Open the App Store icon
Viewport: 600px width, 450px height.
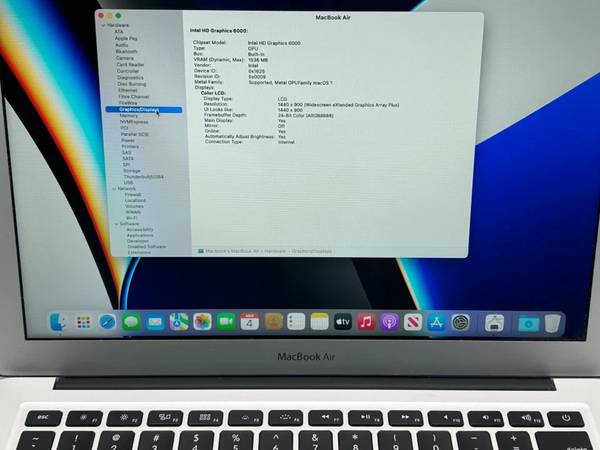pyautogui.click(x=436, y=322)
